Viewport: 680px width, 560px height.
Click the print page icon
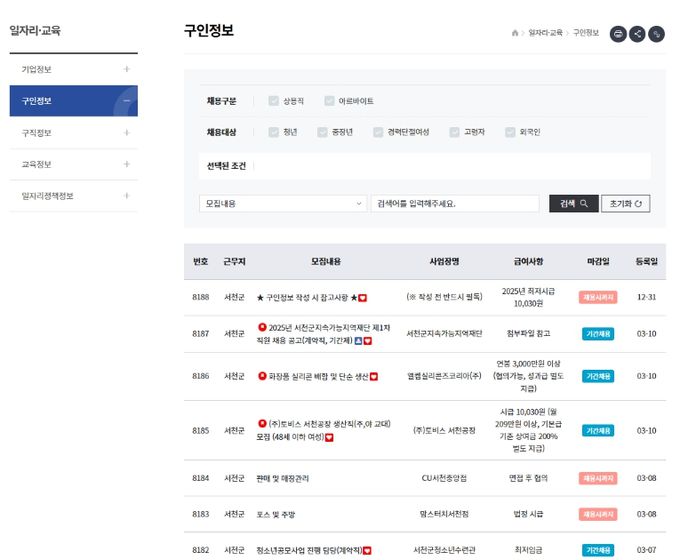[618, 33]
